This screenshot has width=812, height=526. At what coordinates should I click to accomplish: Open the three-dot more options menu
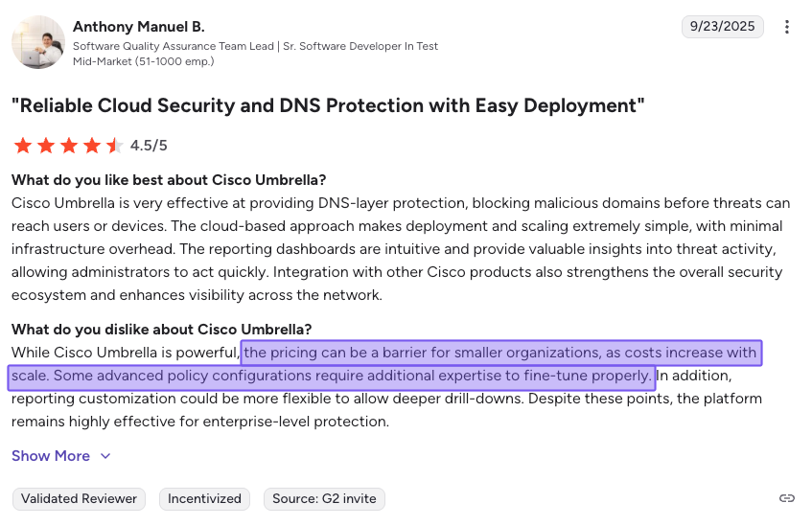[x=787, y=27]
